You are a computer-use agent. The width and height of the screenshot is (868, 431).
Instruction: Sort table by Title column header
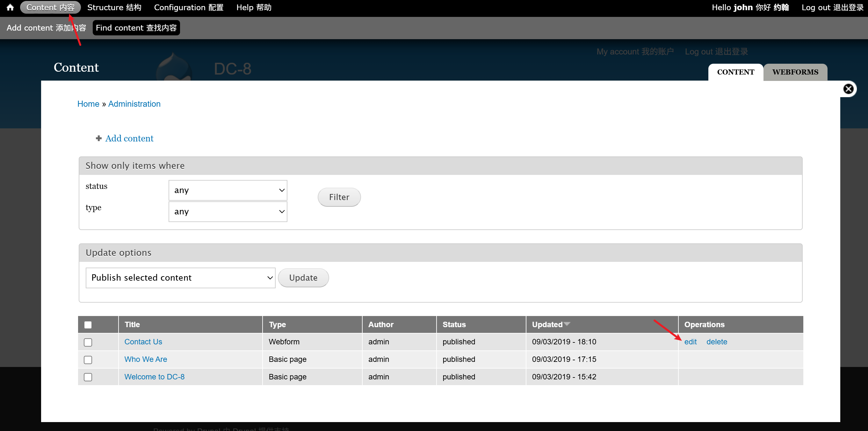click(x=132, y=325)
